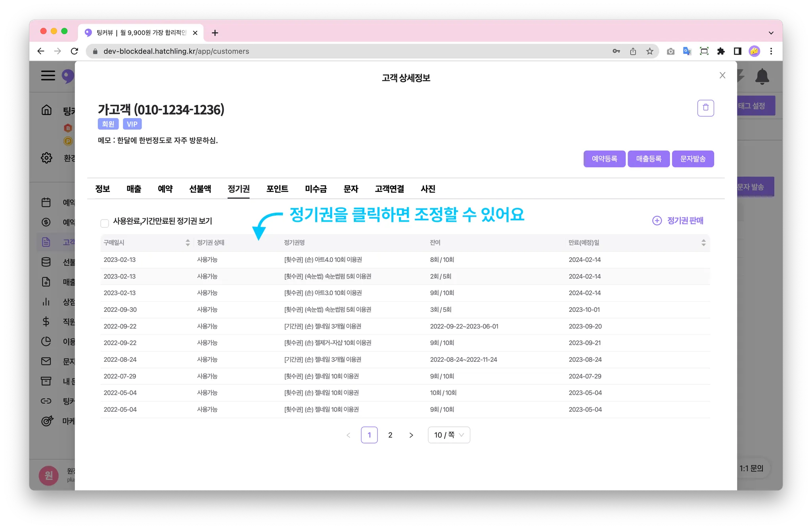Click the bar chart statistics sidebar icon

click(46, 302)
